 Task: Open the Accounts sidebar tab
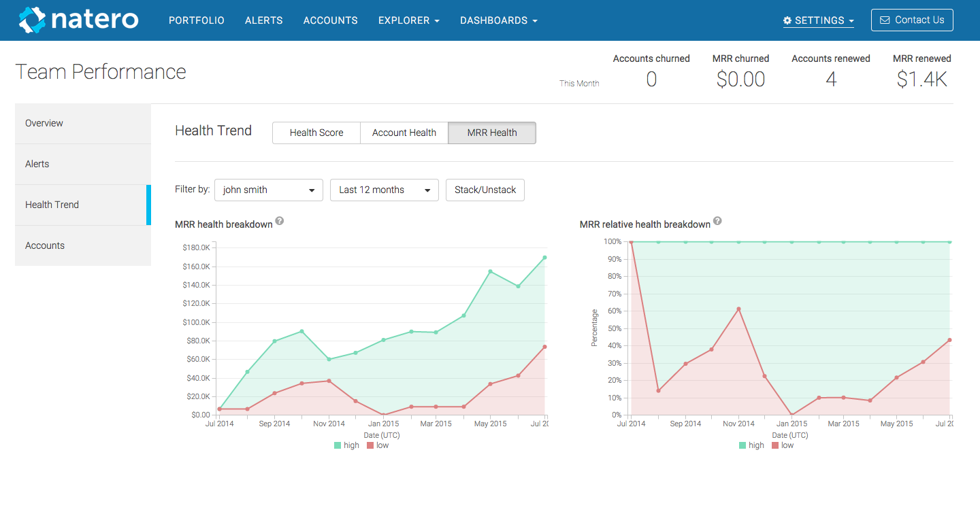click(x=45, y=245)
